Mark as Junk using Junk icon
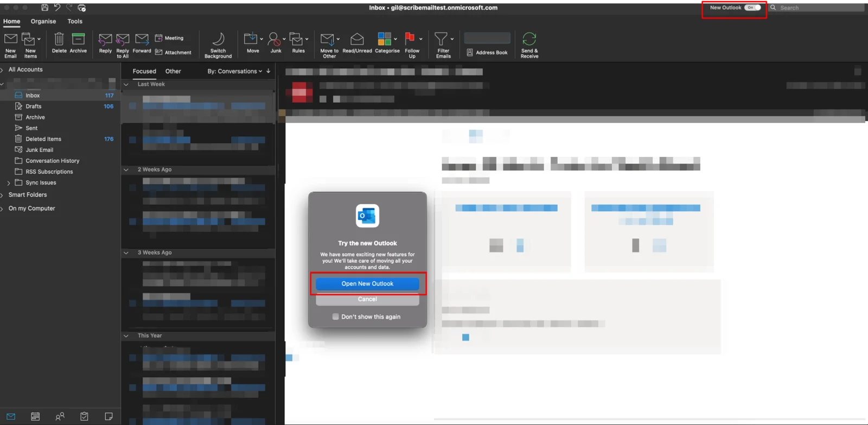 coord(274,39)
